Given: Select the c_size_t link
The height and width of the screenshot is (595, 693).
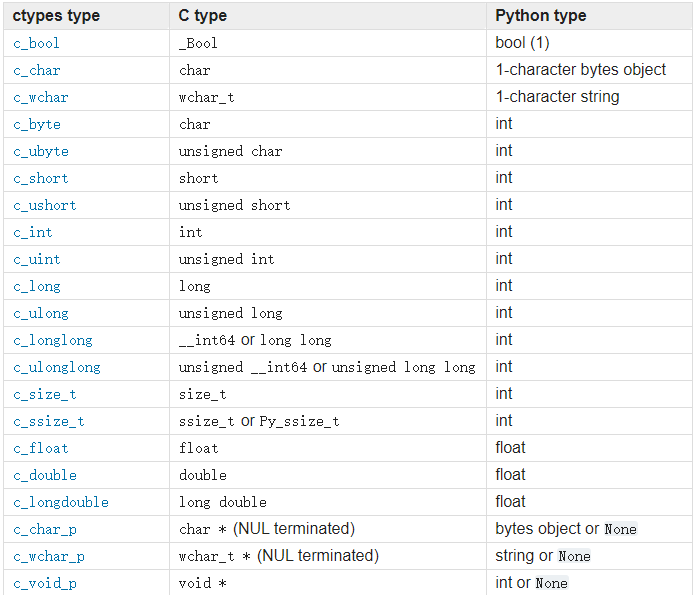Looking at the screenshot, I should [45, 395].
